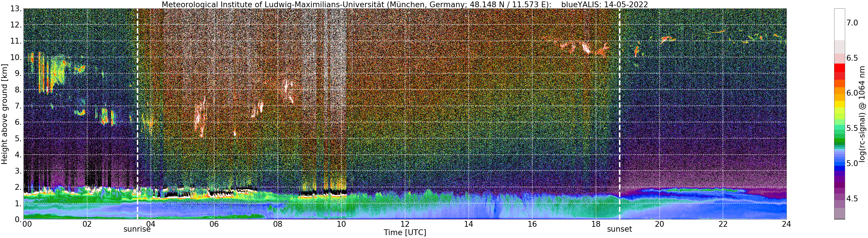The height and width of the screenshot is (238, 868).
Task: Click the time axis tick label 04
Action: pyautogui.click(x=151, y=224)
